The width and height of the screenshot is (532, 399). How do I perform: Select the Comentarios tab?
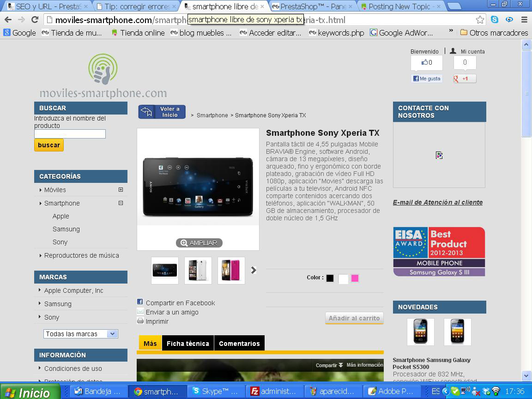point(239,344)
